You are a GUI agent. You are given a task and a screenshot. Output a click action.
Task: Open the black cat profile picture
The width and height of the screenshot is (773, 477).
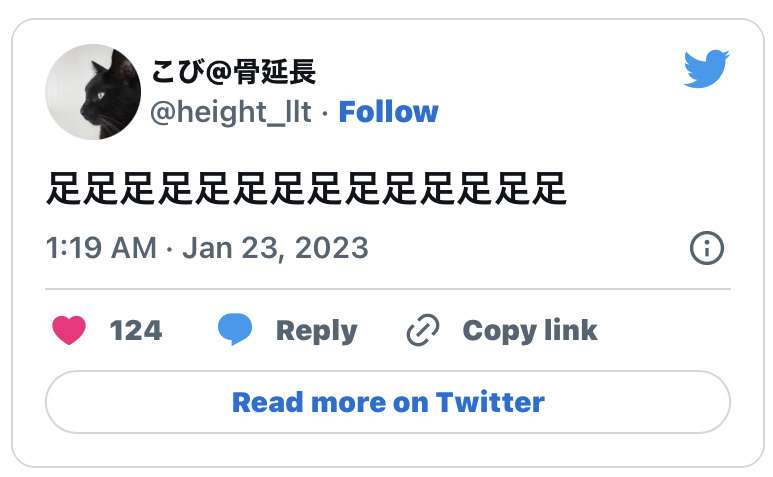(93, 92)
